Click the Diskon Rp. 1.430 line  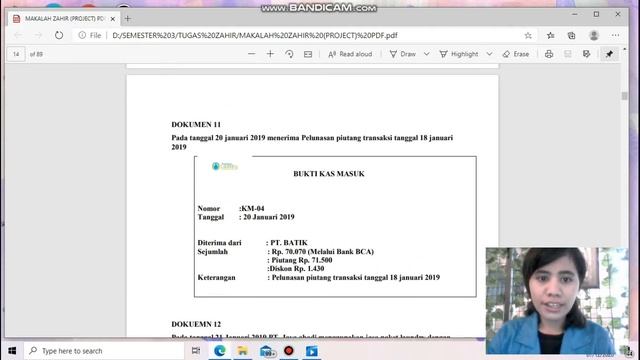point(297,269)
